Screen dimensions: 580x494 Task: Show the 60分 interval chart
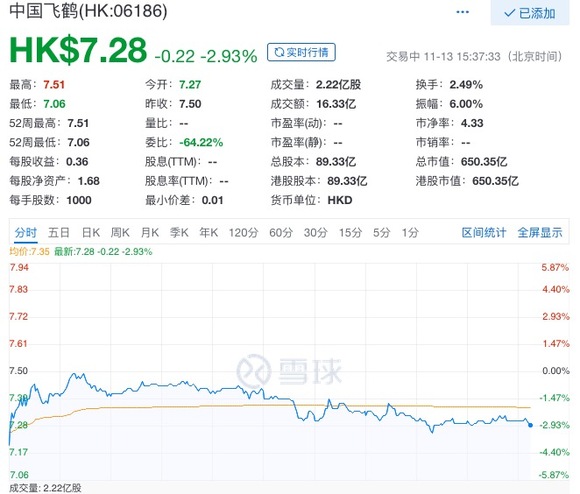tap(281, 233)
